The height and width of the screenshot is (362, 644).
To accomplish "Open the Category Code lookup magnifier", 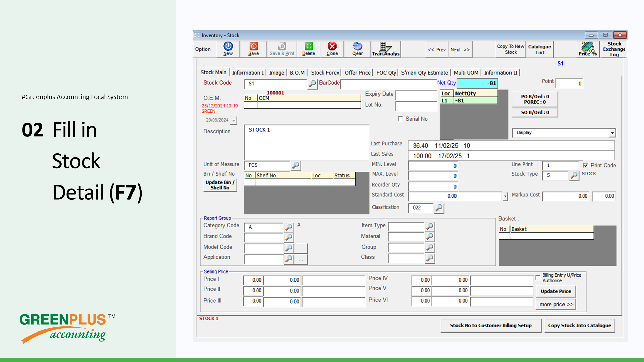I will [x=289, y=227].
